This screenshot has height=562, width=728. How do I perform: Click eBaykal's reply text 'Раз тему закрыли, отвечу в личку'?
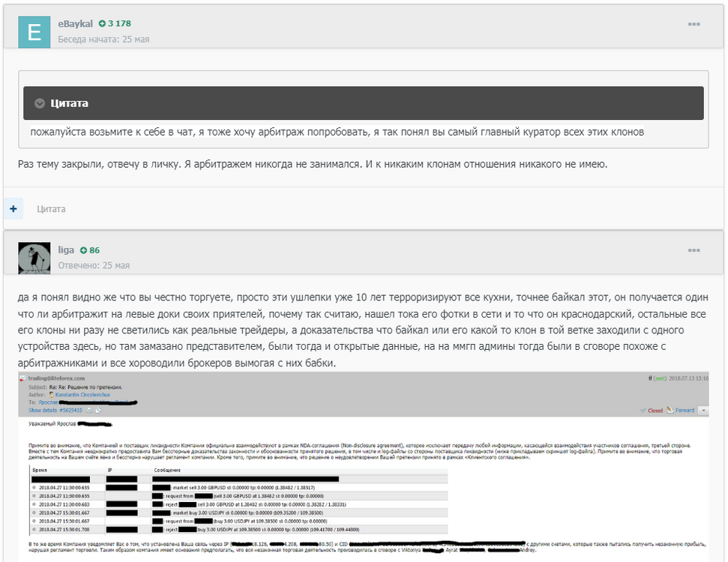tap(313, 164)
